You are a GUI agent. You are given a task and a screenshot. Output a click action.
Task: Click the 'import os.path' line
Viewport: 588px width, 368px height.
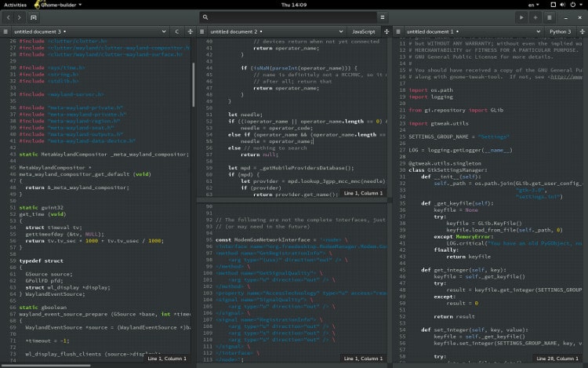coord(431,90)
